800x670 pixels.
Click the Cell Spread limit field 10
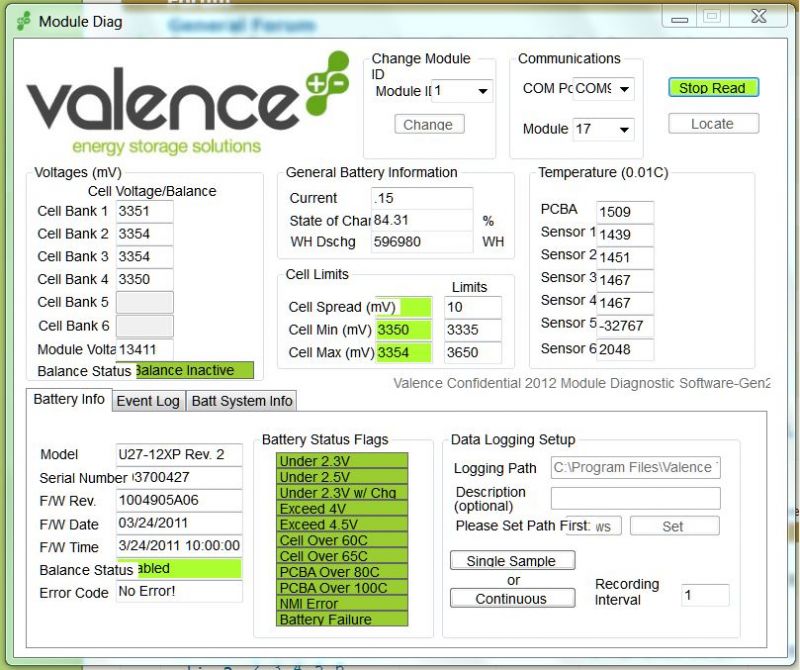pos(473,307)
